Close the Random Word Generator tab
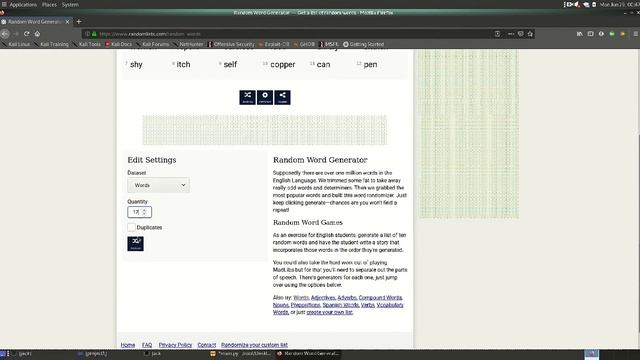The width and height of the screenshot is (640, 360). click(67, 22)
